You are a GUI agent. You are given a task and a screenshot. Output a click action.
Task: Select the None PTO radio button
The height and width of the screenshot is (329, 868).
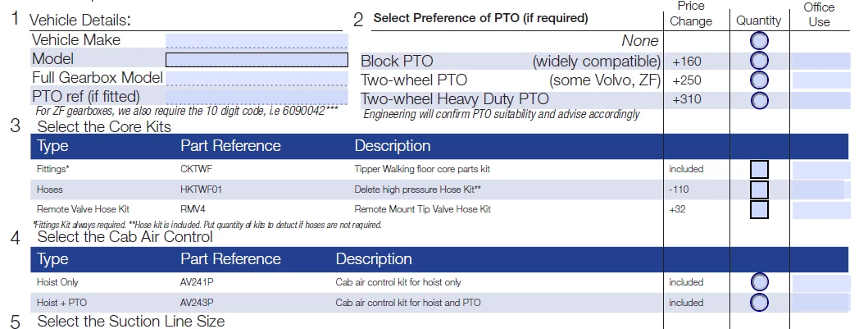pyautogui.click(x=759, y=41)
